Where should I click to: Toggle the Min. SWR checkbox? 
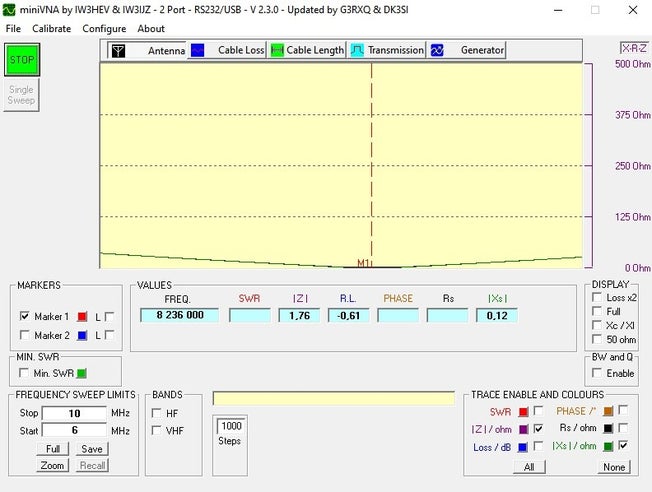[x=25, y=373]
